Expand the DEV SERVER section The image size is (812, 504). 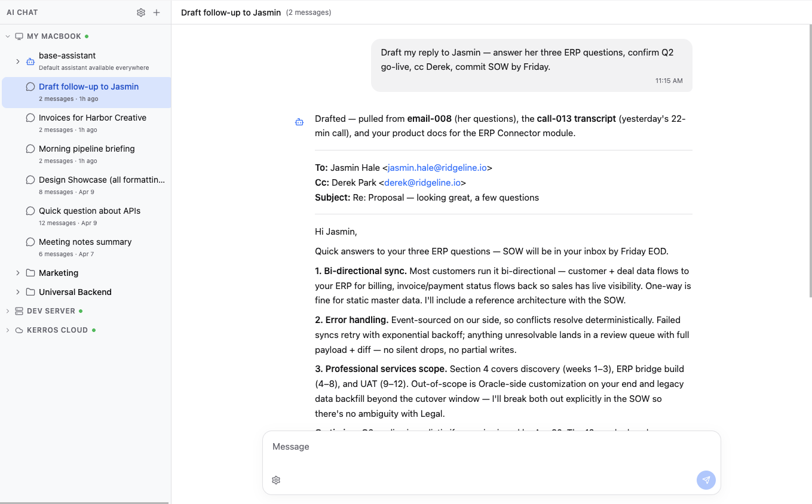click(7, 311)
